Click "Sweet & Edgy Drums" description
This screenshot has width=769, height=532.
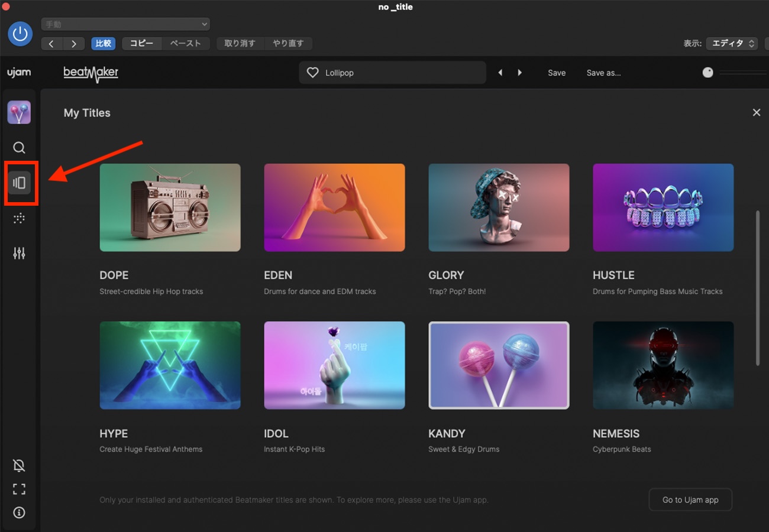(464, 449)
